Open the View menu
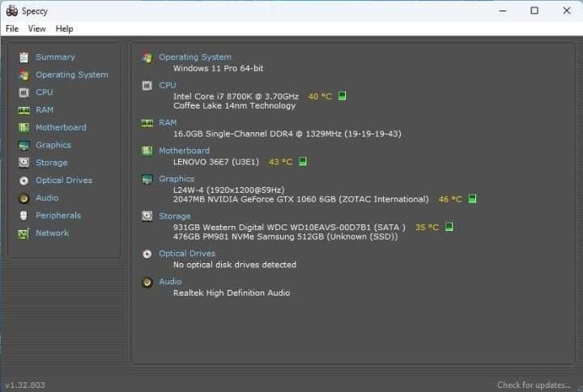Image resolution: width=583 pixels, height=392 pixels. click(36, 28)
